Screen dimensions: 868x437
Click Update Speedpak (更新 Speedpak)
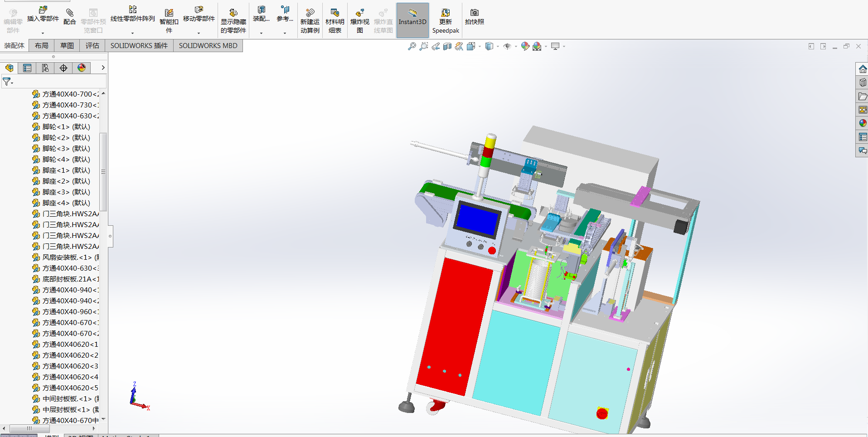(x=446, y=20)
